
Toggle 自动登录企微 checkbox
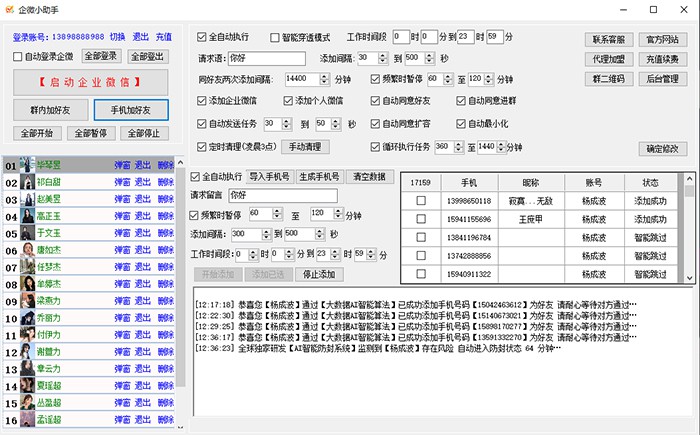coord(17,57)
